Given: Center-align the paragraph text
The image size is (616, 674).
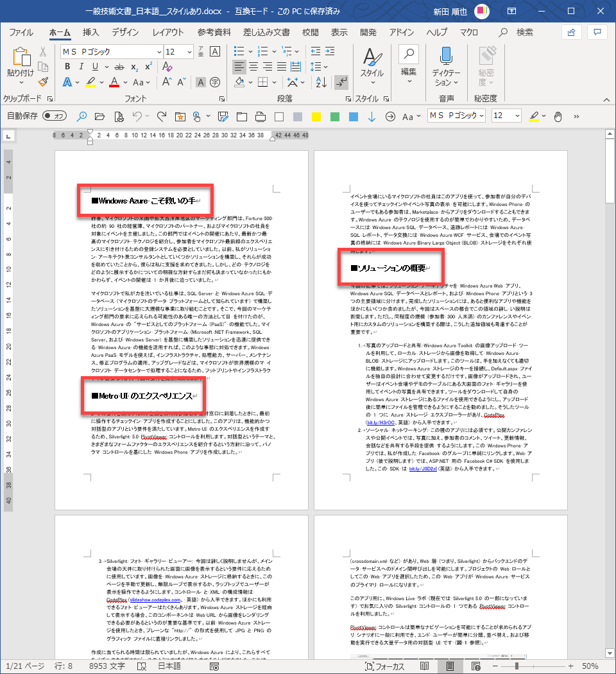Looking at the screenshot, I should pyautogui.click(x=255, y=67).
